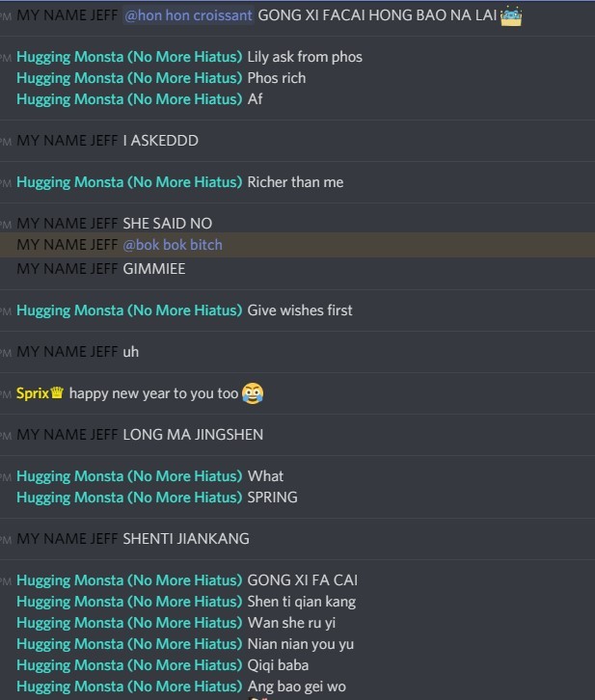
Task: Open the author profile beside "Give wishes first"
Action: (x=128, y=310)
